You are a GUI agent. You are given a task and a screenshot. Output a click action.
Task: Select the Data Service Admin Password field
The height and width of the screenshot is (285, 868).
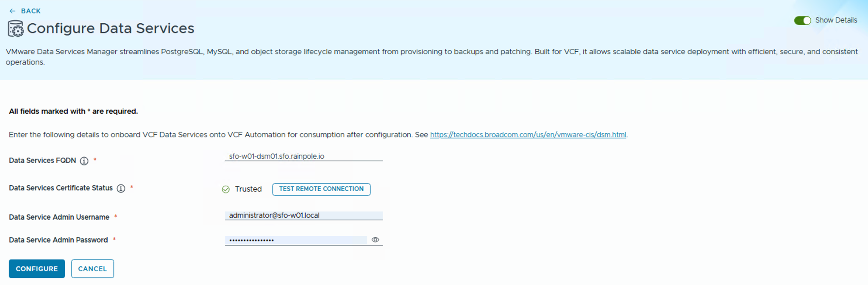tap(296, 240)
